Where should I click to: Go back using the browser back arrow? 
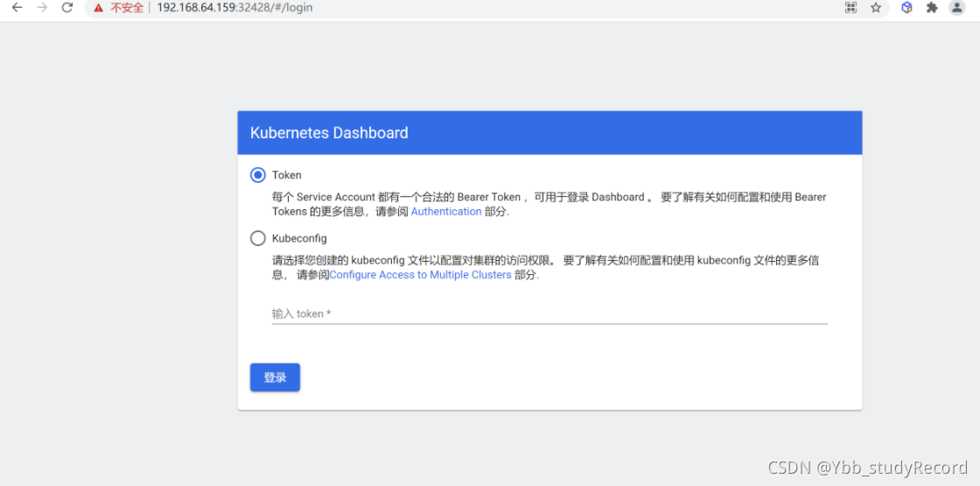coord(17,8)
